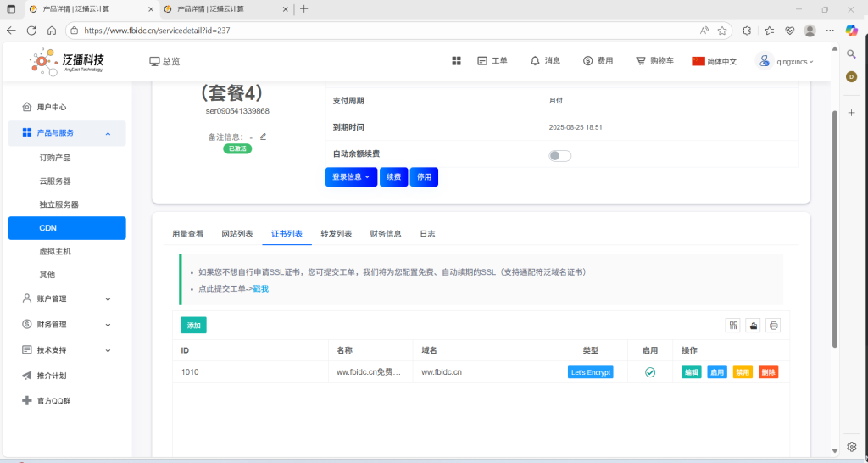Click 删除 for certificate 1010
The image size is (868, 463).
point(768,372)
